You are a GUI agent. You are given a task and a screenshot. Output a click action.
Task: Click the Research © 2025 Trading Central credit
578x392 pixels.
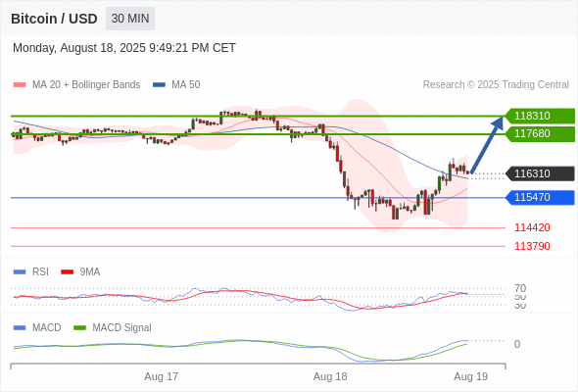coord(496,85)
